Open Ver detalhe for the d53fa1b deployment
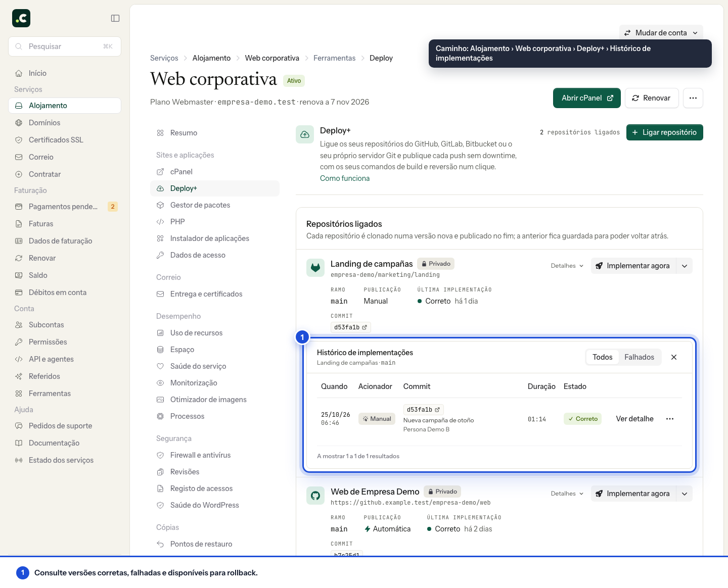The width and height of the screenshot is (728, 588). tap(634, 419)
